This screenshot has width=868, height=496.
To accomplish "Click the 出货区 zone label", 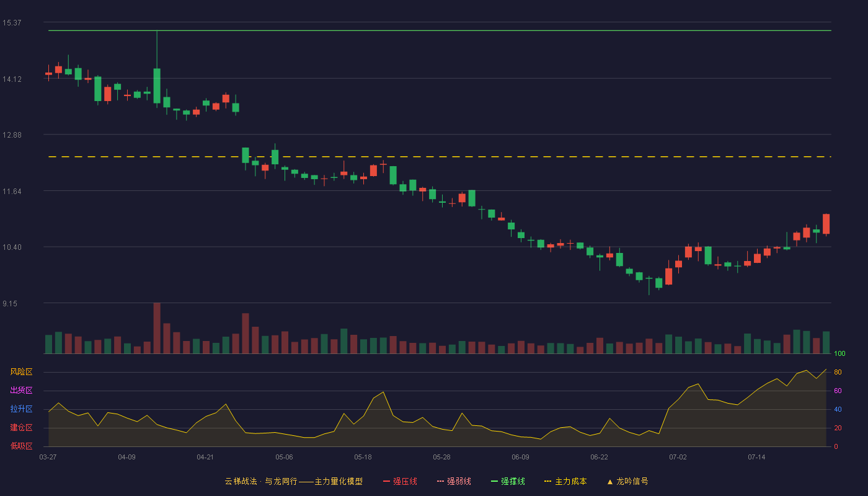I will 21,391.
